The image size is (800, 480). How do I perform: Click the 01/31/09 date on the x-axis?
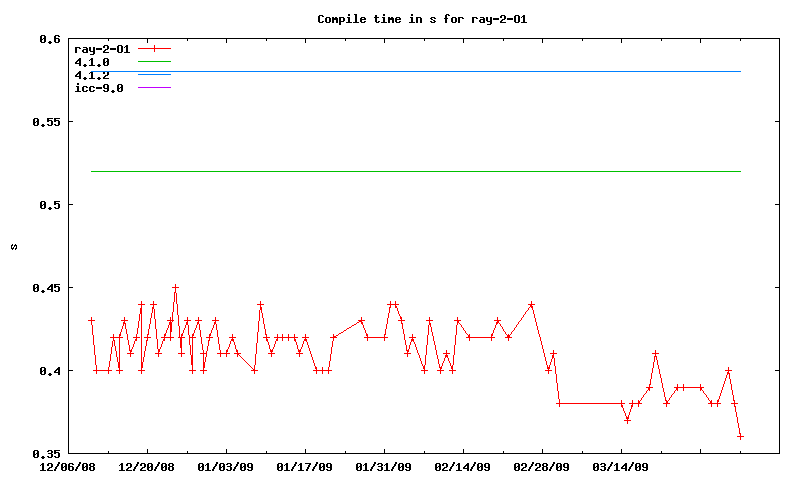384,467
